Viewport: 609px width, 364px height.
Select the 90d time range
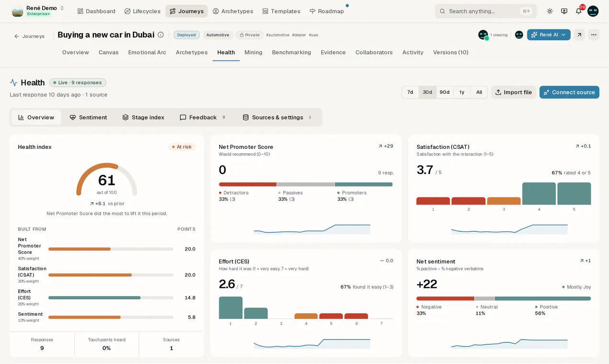(x=445, y=92)
